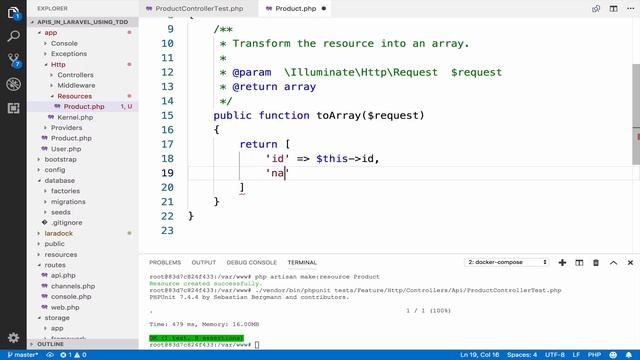Viewport: 640px width, 360px height.
Task: Open the Extensions view icon
Action: (13, 108)
